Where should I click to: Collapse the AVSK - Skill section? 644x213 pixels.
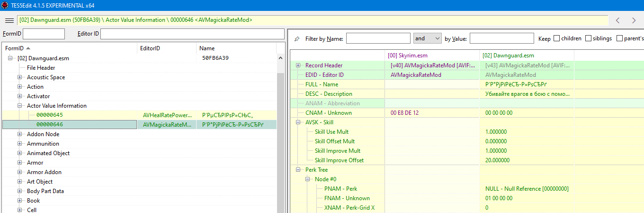[298, 122]
